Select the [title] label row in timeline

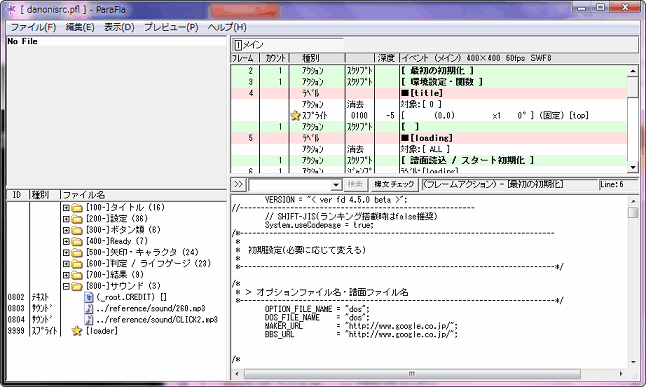(x=428, y=93)
